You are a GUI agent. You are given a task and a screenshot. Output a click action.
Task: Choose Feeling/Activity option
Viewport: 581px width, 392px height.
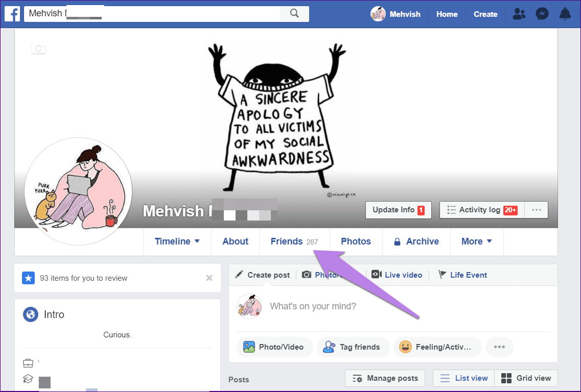[437, 347]
